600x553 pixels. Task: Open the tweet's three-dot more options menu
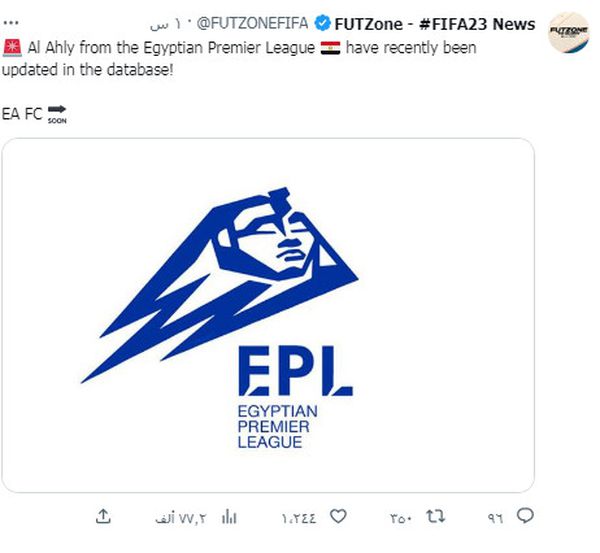[12, 20]
